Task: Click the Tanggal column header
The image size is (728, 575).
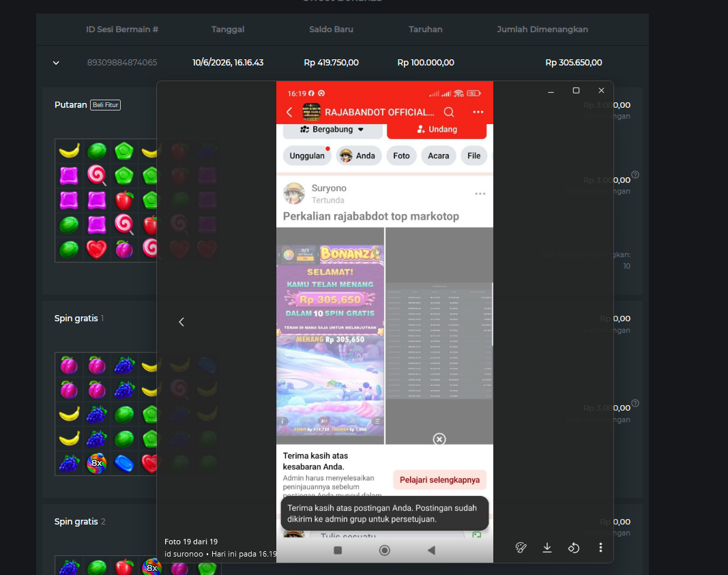Action: click(227, 29)
